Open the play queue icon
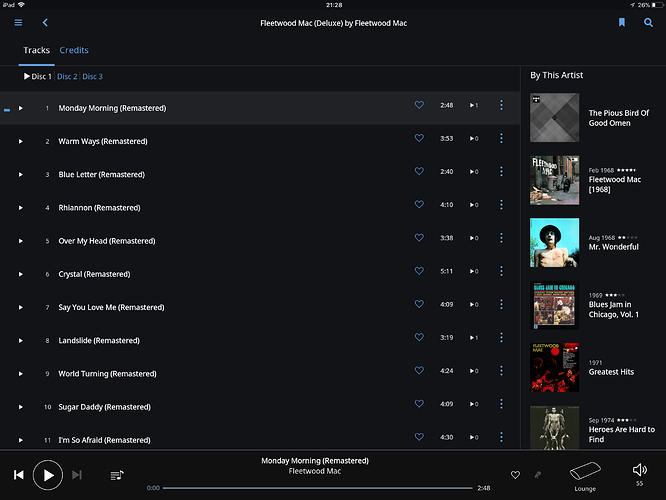 click(117, 475)
